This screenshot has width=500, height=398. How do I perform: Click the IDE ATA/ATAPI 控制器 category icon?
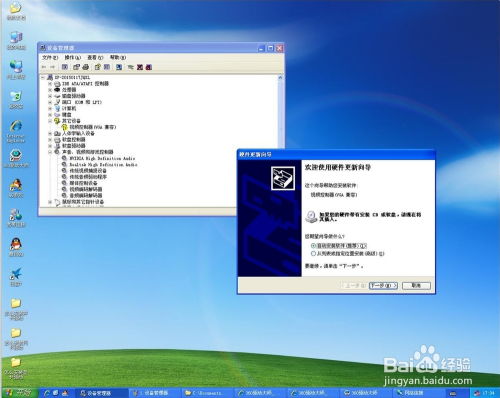coord(57,84)
